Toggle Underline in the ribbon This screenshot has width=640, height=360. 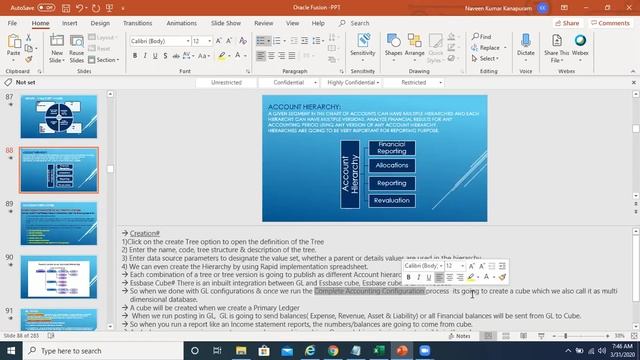click(x=155, y=56)
